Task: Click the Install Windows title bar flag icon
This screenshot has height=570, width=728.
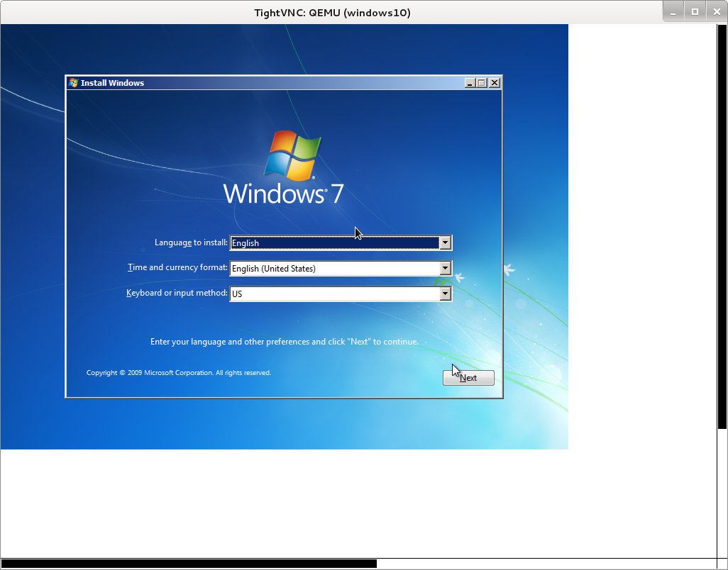Action: (x=73, y=83)
